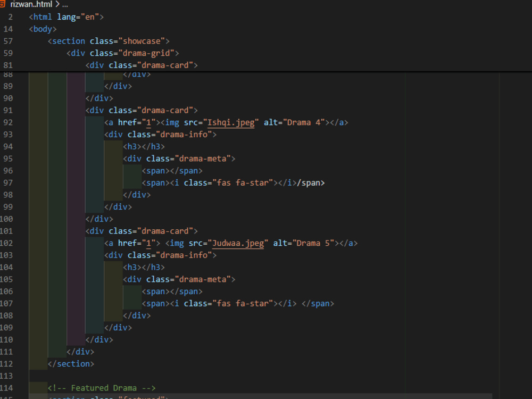Follow the Ishqi.jpeg image source link
Screen dimensions: 532x399
pos(231,122)
